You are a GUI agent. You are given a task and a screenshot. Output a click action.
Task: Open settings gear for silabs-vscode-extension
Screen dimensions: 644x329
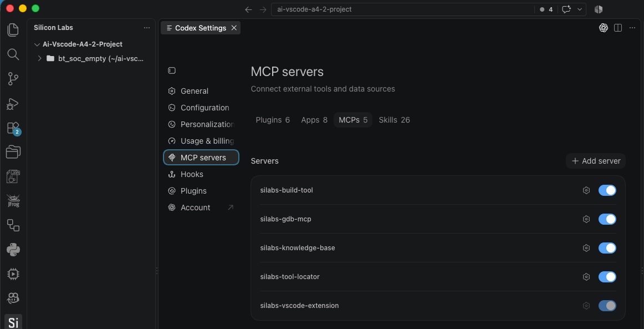point(586,306)
